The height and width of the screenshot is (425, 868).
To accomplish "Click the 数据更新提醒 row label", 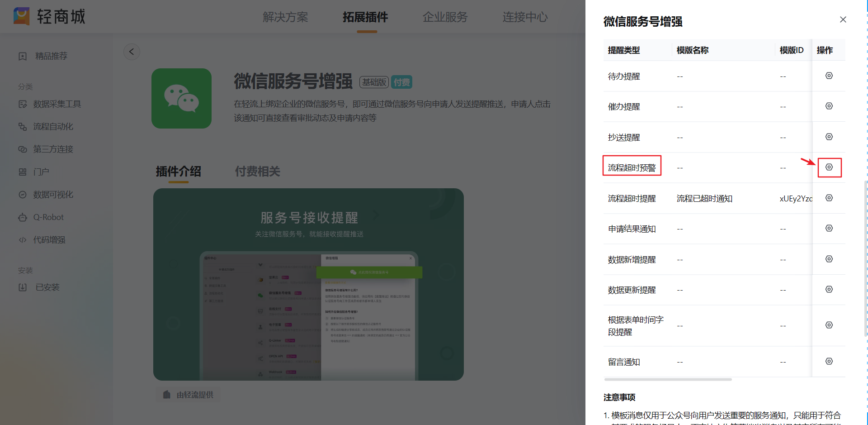I will point(632,290).
